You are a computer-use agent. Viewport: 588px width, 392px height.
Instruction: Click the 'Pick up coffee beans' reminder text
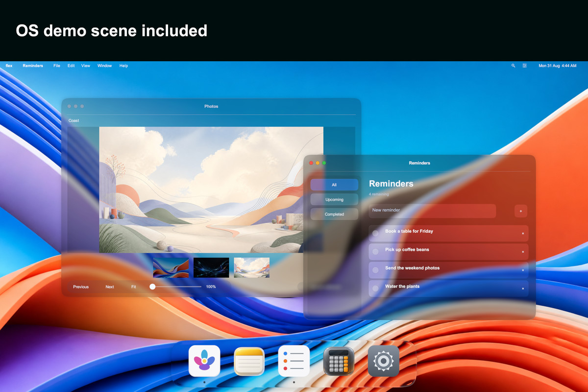(407, 249)
